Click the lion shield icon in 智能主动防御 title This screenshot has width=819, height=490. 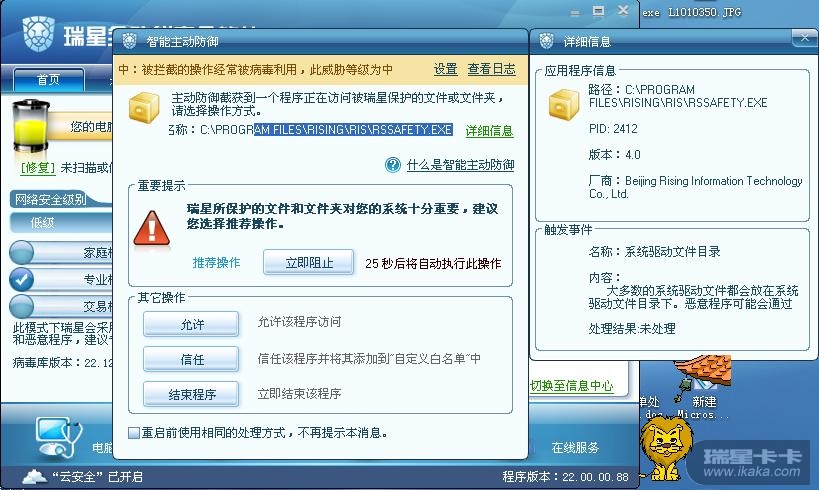129,41
